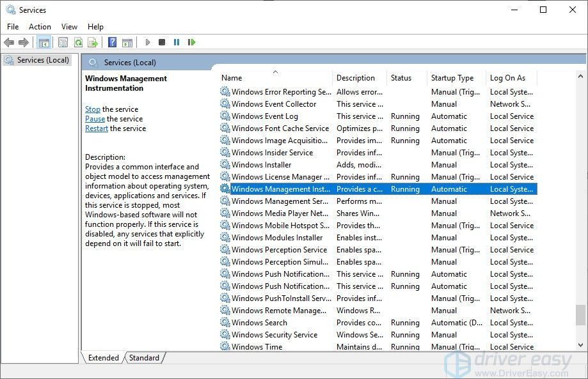Click the Services app icon in title bar
This screenshot has width=588, height=379.
point(10,10)
